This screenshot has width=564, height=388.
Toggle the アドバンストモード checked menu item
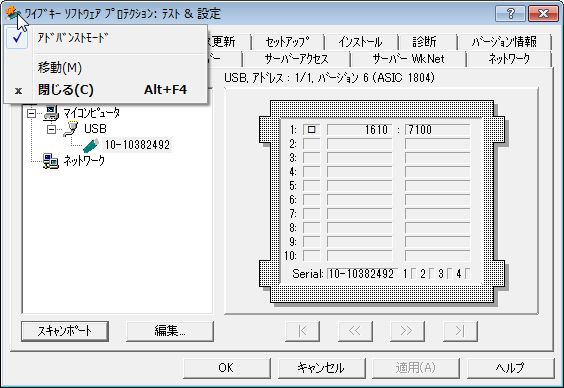(106, 38)
